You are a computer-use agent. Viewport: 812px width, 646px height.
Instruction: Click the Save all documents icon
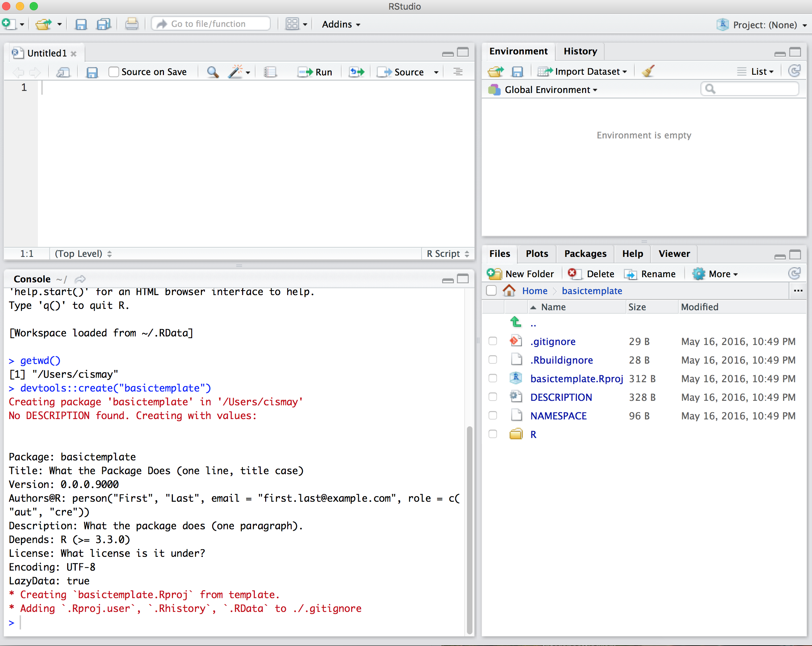(103, 24)
